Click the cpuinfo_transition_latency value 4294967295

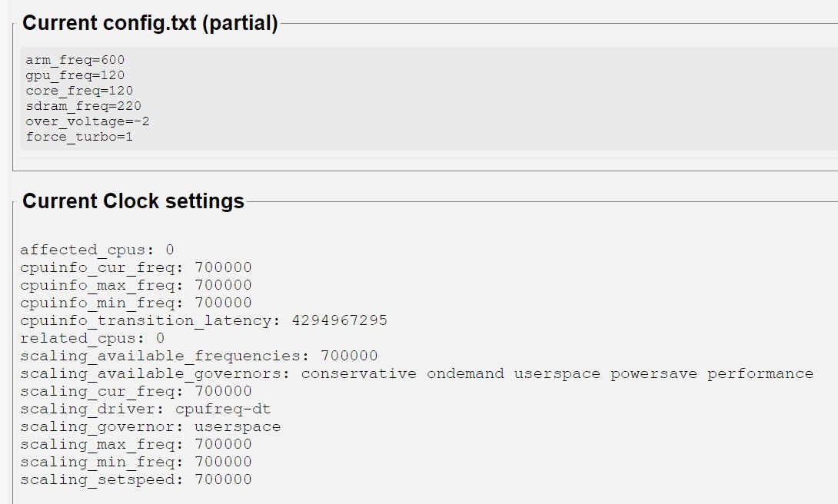click(x=339, y=320)
